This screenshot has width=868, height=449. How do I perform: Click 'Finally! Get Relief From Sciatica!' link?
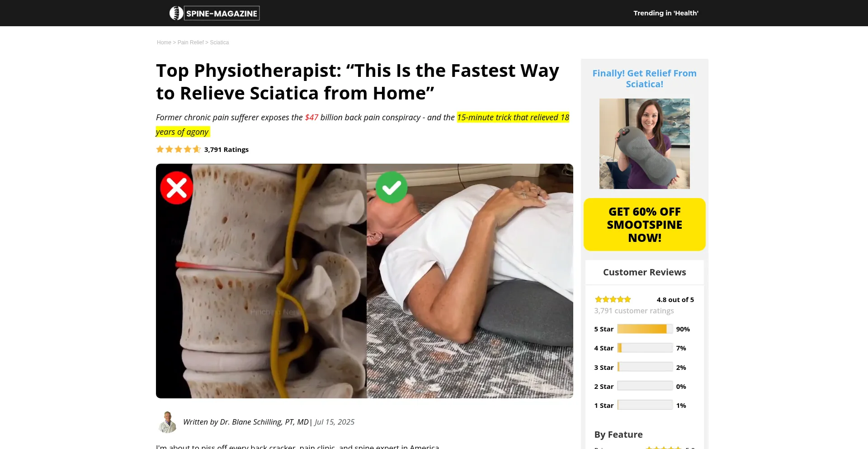pos(644,79)
